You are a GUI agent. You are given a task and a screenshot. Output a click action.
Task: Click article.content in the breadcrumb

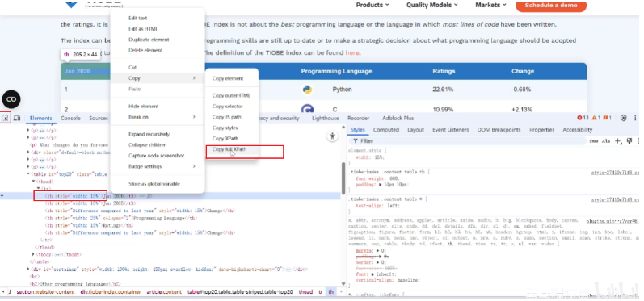click(163, 292)
